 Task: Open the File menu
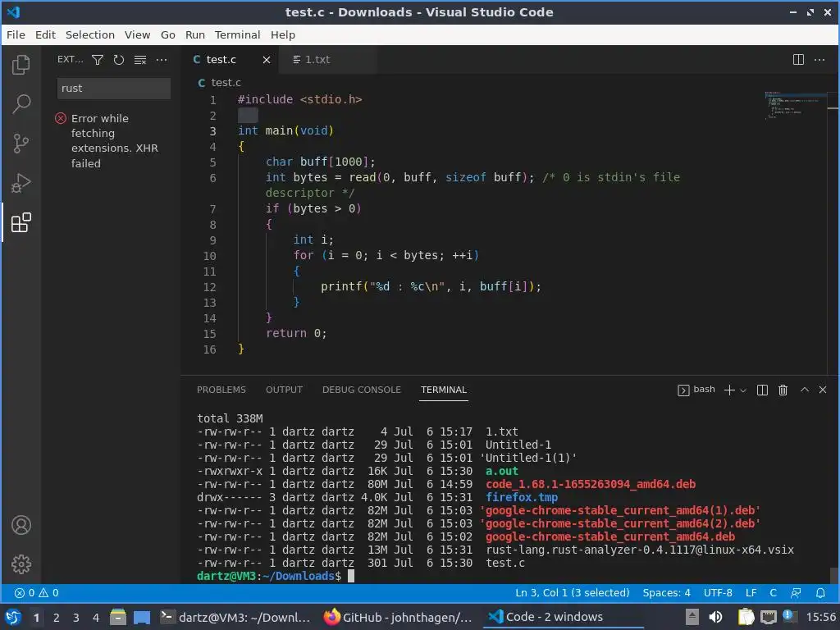pos(16,34)
